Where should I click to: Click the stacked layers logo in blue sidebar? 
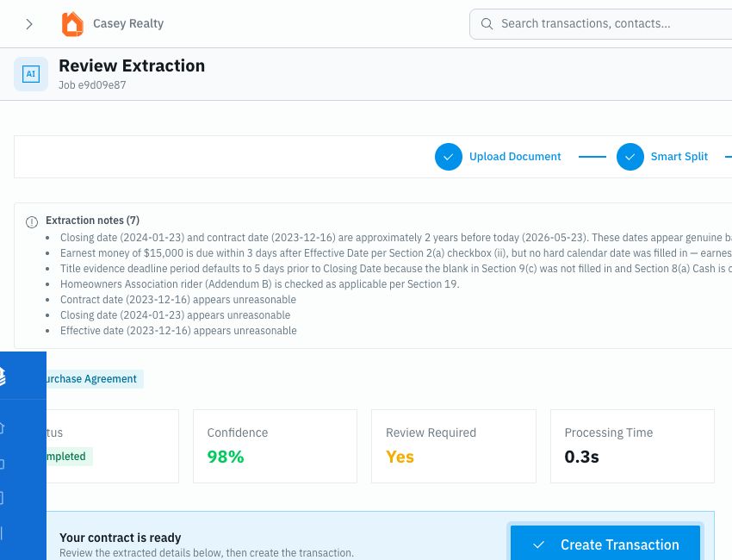coord(2,376)
